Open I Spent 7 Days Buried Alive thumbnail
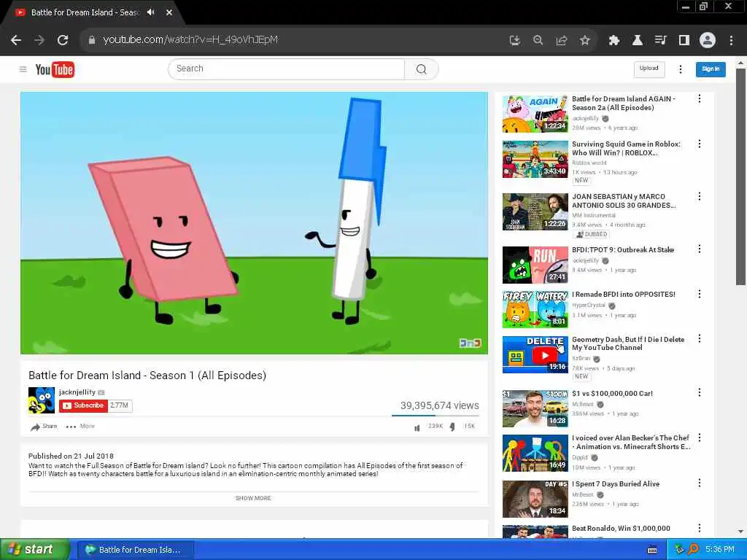Image resolution: width=747 pixels, height=560 pixels. click(x=535, y=499)
